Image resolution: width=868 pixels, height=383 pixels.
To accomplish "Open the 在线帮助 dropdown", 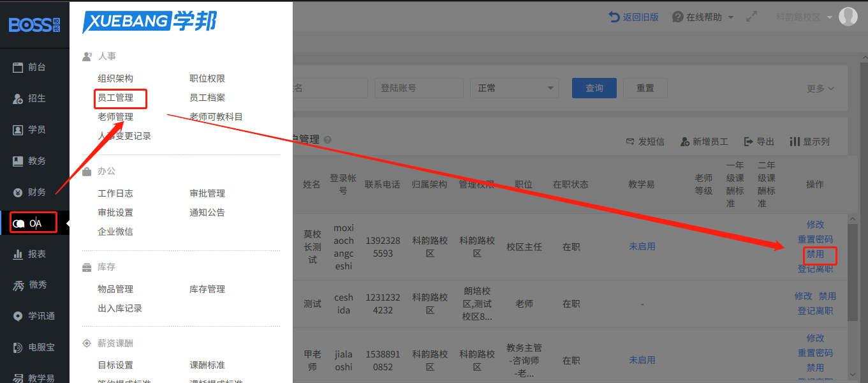I will coord(703,17).
